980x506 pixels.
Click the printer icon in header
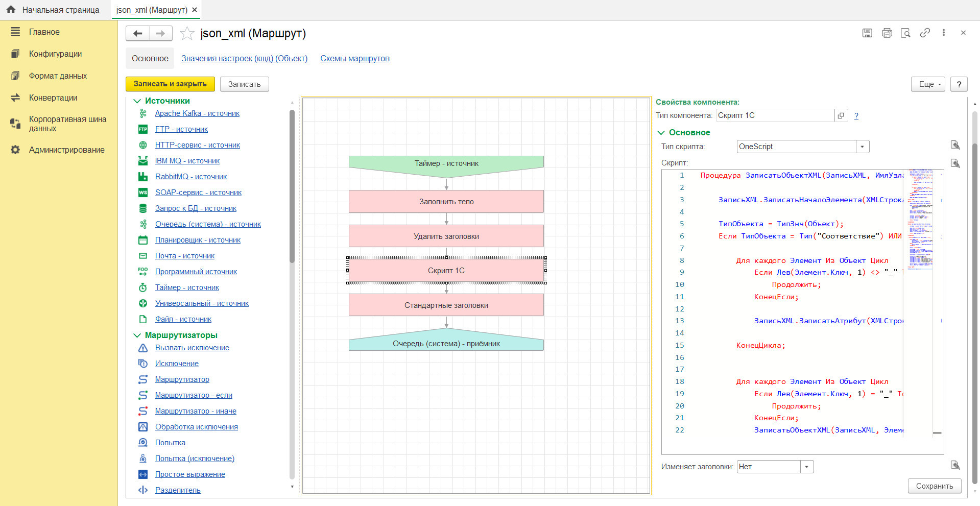[887, 33]
